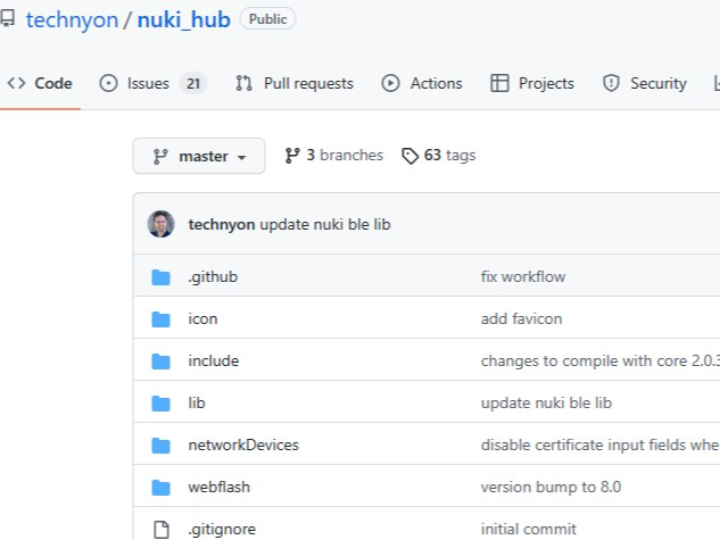Click the master dropdown caret arrow
Image resolution: width=720 pixels, height=540 pixels.
tap(242, 158)
